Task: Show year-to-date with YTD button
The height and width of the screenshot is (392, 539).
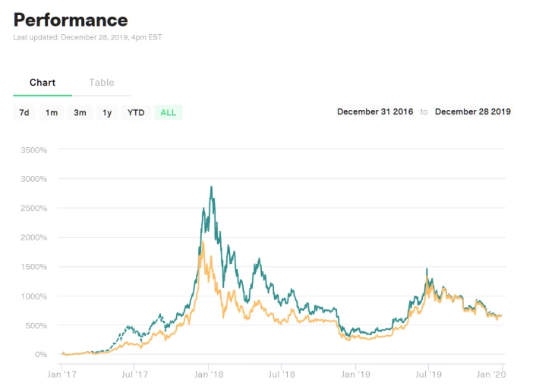Action: (x=136, y=112)
